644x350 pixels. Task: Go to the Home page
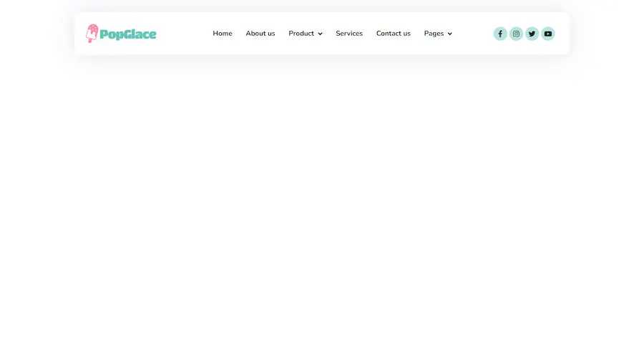(x=223, y=33)
